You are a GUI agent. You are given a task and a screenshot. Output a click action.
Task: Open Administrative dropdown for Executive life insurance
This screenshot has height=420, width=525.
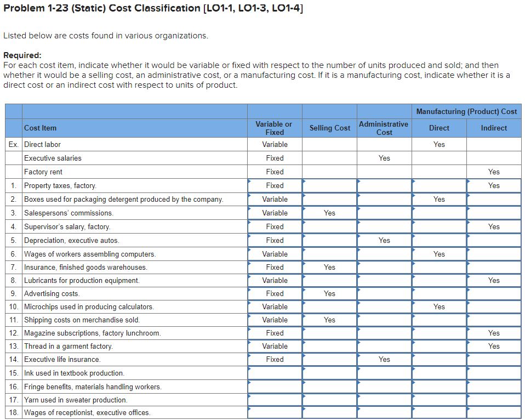coord(384,359)
